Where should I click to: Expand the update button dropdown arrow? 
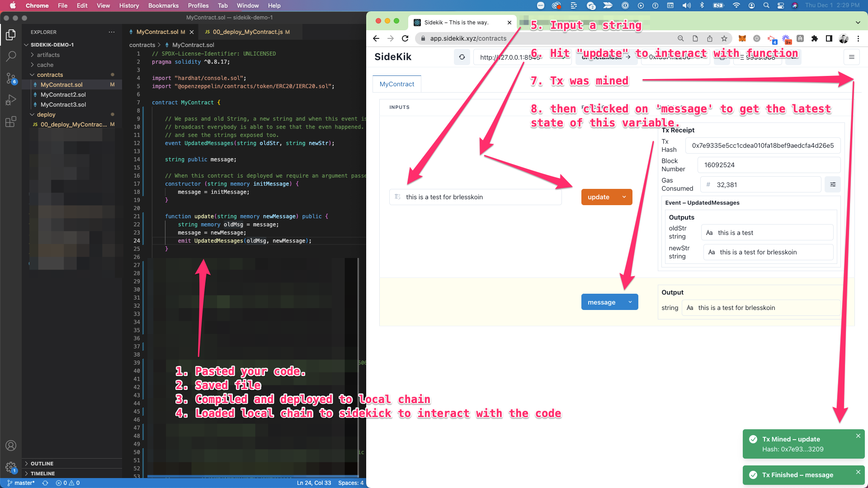tap(624, 197)
